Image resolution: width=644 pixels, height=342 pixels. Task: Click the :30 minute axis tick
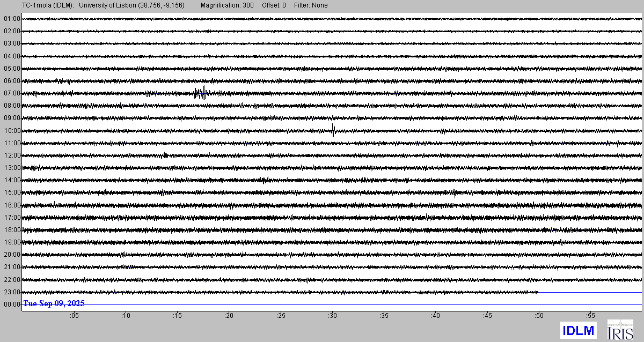click(332, 316)
